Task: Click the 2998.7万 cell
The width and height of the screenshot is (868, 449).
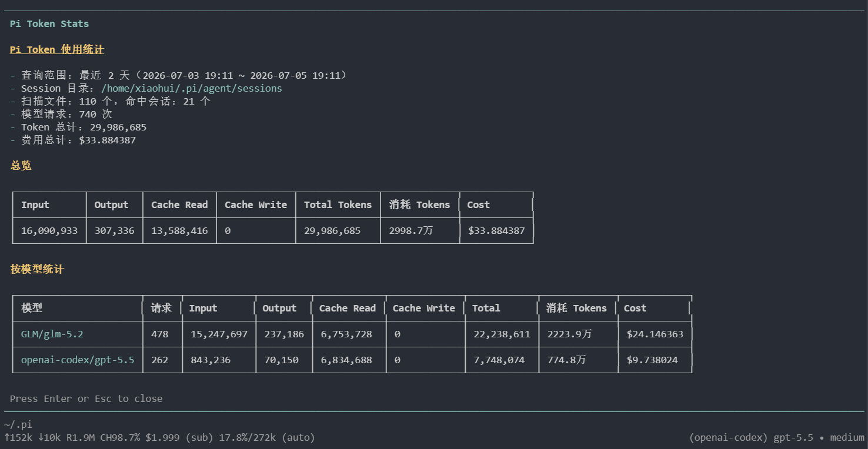Action: click(410, 231)
